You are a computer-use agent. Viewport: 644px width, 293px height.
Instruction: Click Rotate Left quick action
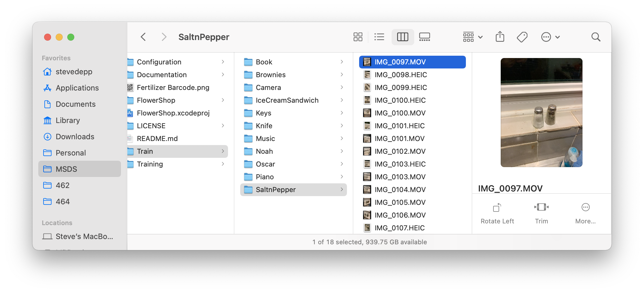point(497,214)
